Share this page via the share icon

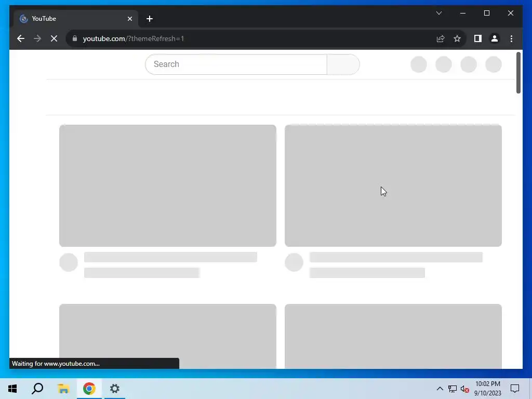point(441,38)
